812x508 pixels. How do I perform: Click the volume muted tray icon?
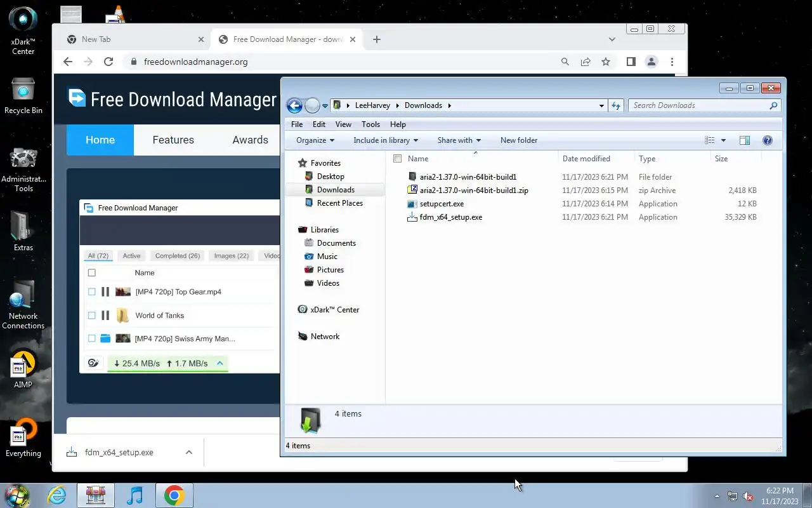click(748, 496)
